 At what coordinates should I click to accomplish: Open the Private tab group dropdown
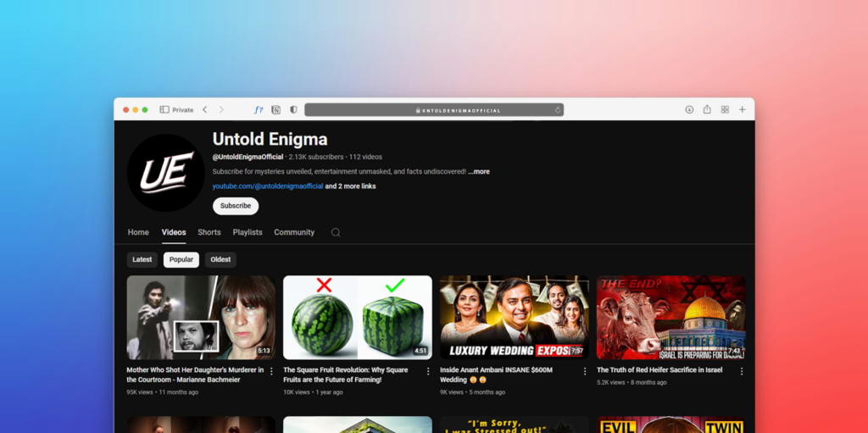[x=183, y=109]
